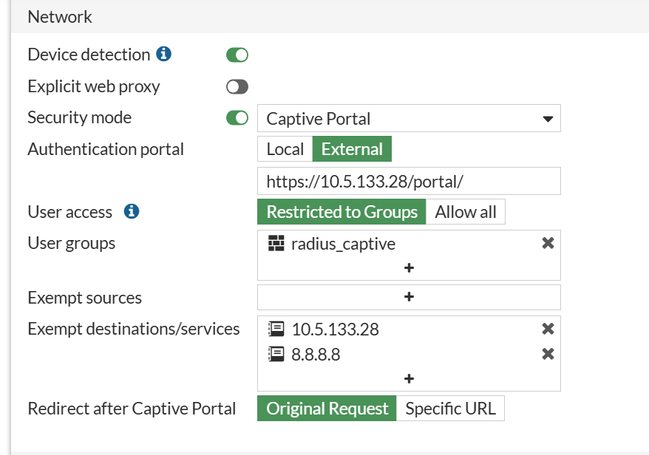The height and width of the screenshot is (455, 649).
Task: Turn off the Security mode toggle
Action: coord(237,118)
